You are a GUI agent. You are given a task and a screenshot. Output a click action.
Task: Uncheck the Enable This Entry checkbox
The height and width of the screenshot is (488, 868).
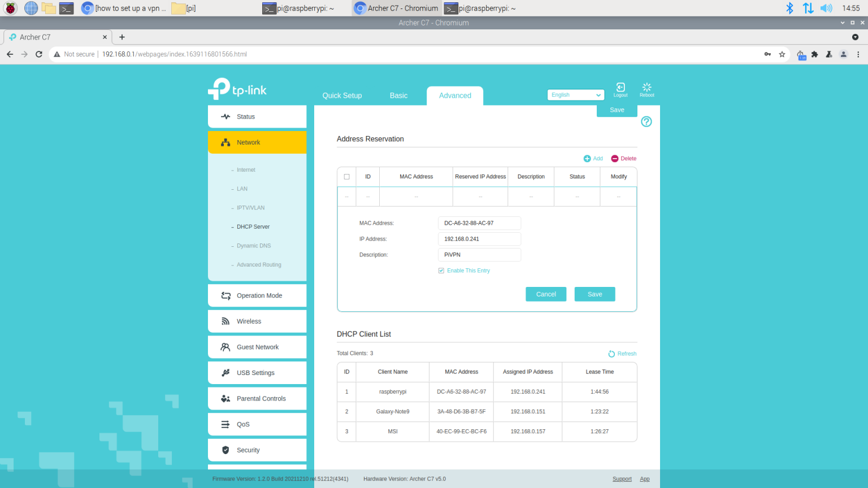441,271
